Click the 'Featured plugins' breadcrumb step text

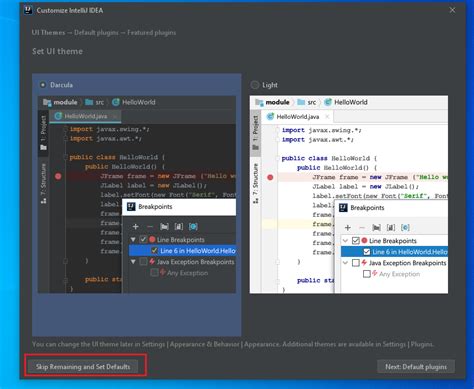click(152, 33)
